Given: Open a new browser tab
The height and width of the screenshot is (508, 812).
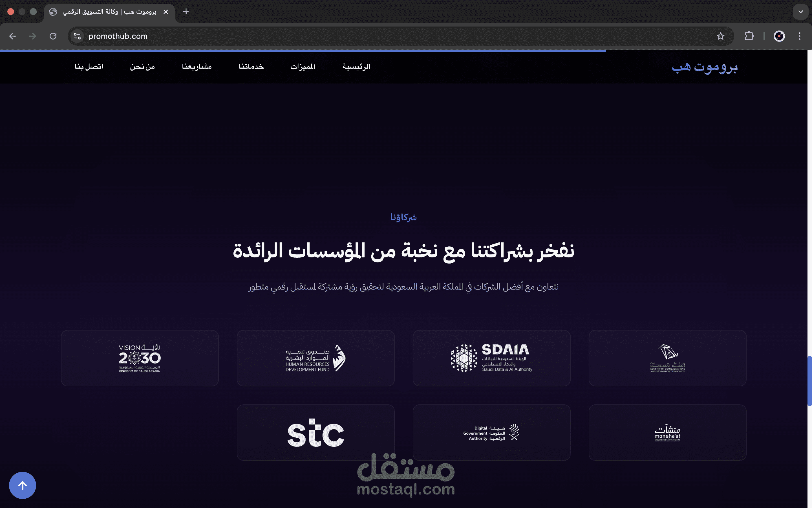Looking at the screenshot, I should [x=186, y=11].
